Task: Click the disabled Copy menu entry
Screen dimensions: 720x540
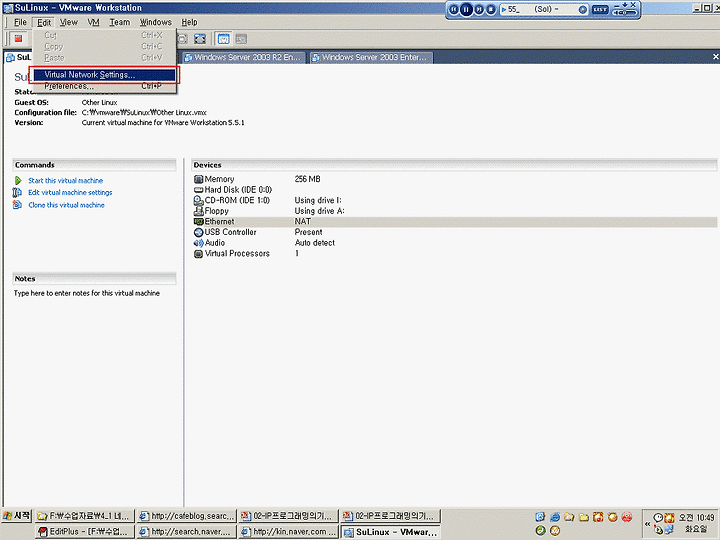Action: (x=105, y=46)
